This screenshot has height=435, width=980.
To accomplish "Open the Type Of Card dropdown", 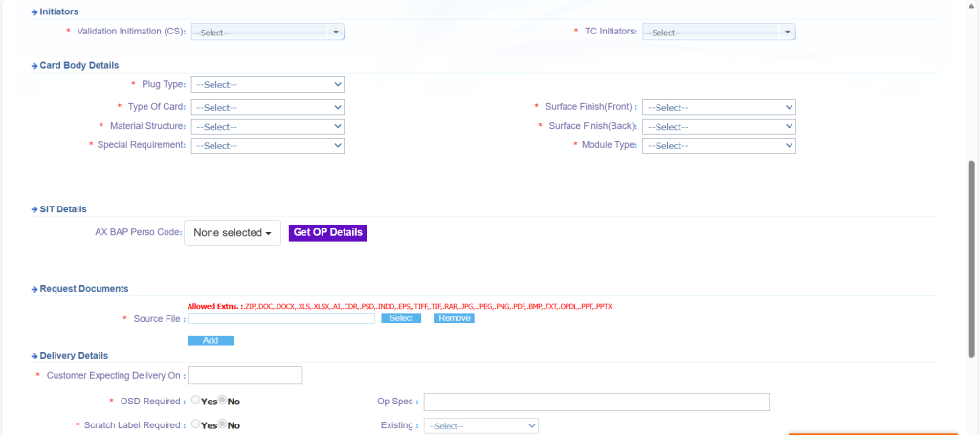I will pyautogui.click(x=267, y=107).
